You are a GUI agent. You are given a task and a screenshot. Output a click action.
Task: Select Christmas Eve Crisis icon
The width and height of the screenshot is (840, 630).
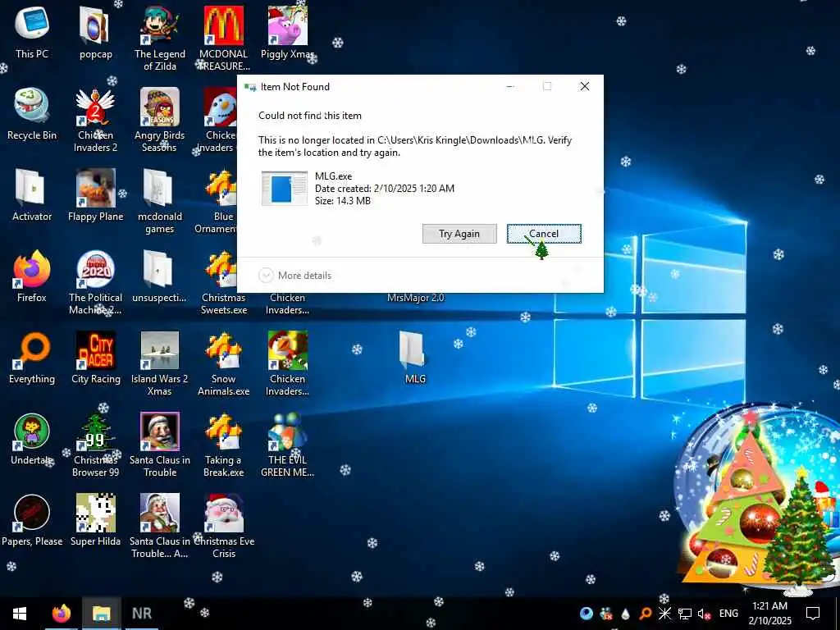223,527
